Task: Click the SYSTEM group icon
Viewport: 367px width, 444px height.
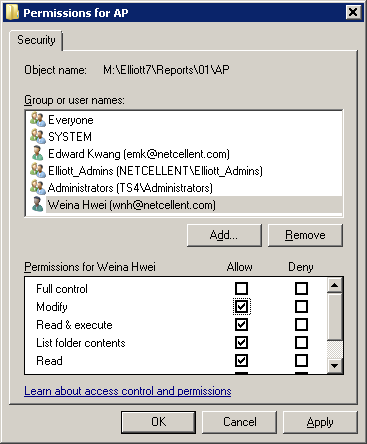Action: (x=38, y=136)
